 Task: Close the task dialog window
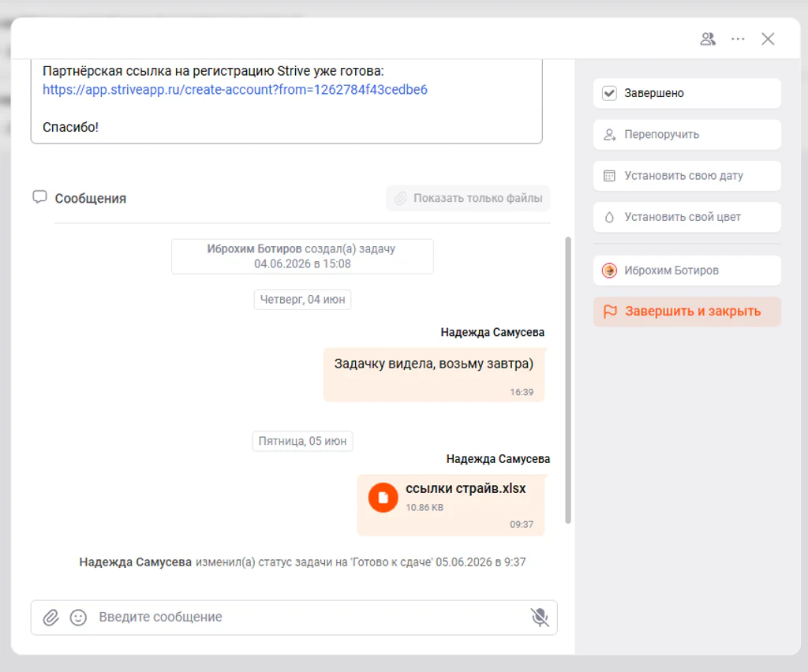pos(768,39)
